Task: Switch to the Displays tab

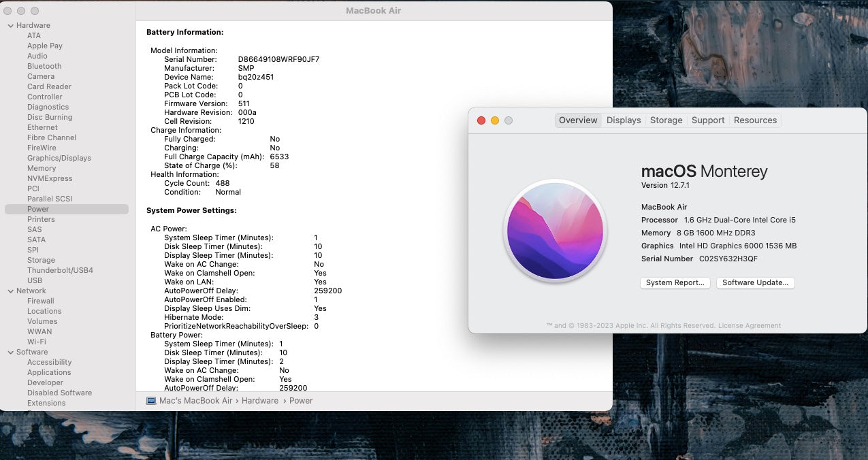Action: coord(624,120)
